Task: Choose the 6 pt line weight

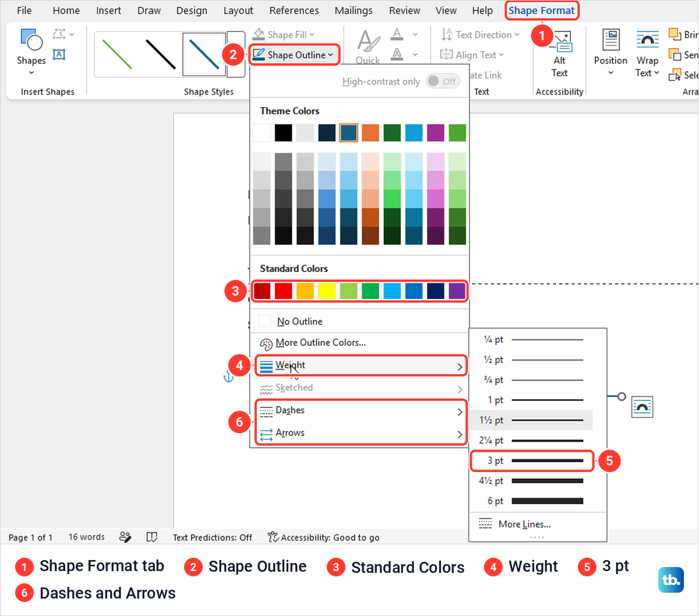Action: [x=532, y=501]
